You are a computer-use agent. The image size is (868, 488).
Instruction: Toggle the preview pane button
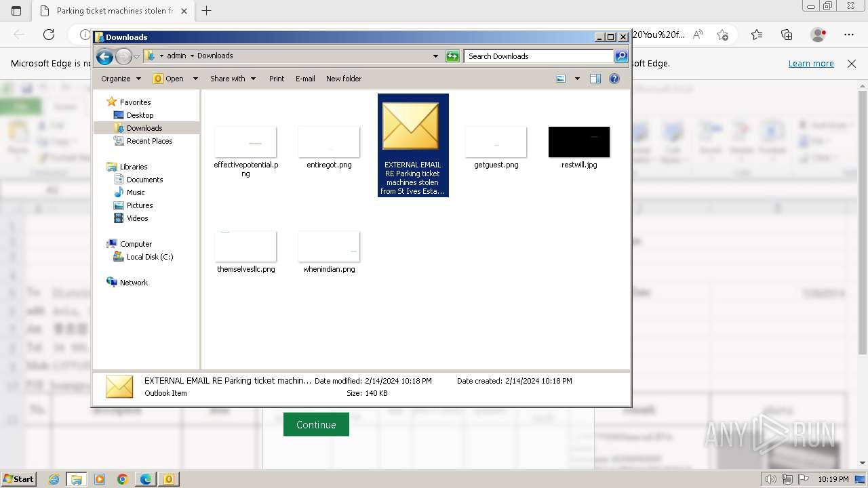tap(595, 79)
